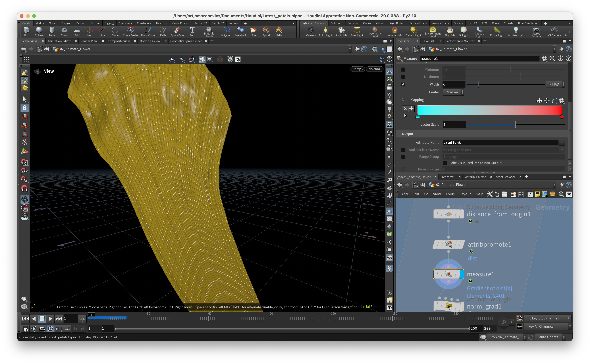This screenshot has width=590, height=364.
Task: Enable the Total Attribute Name checkbox
Action: tap(403, 150)
